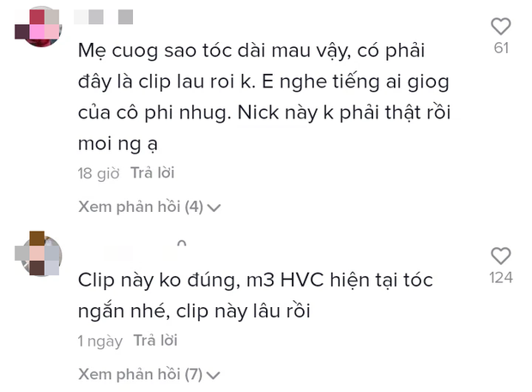The height and width of the screenshot is (392, 532).
Task: Tap the heart beside 124 likes
Action: tap(501, 256)
